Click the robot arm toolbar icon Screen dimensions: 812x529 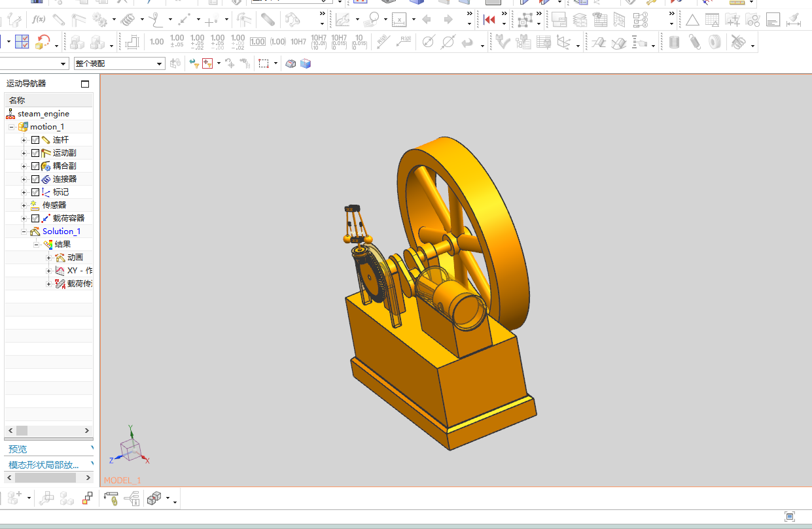(x=292, y=20)
